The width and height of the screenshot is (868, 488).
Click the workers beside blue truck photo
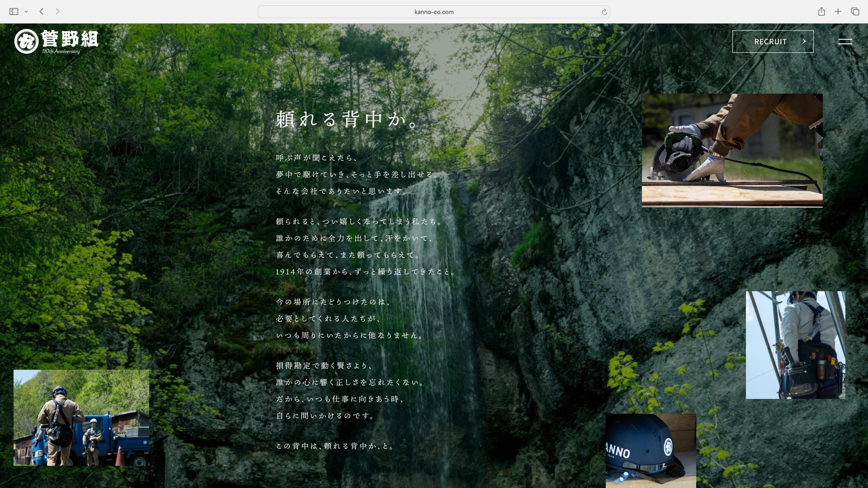[x=81, y=418]
